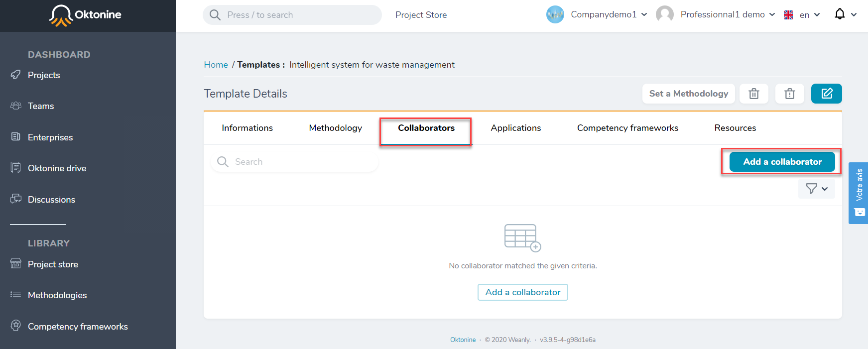This screenshot has width=868, height=349.
Task: Open the Oktonine footer link
Action: pyautogui.click(x=463, y=340)
